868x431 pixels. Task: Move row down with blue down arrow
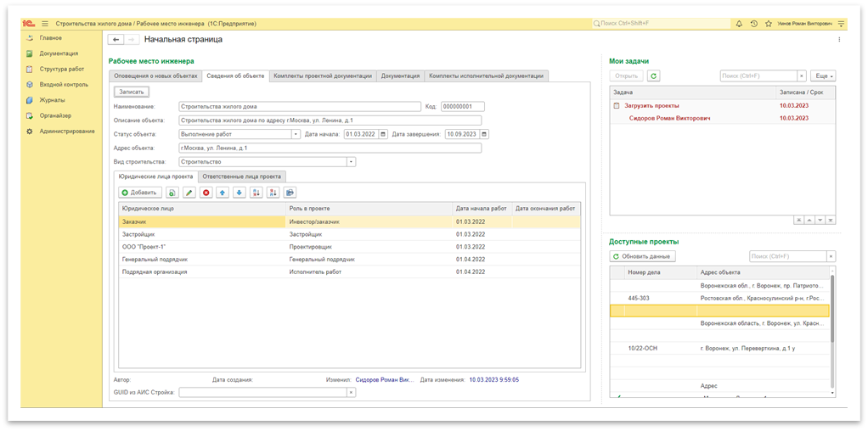click(239, 193)
